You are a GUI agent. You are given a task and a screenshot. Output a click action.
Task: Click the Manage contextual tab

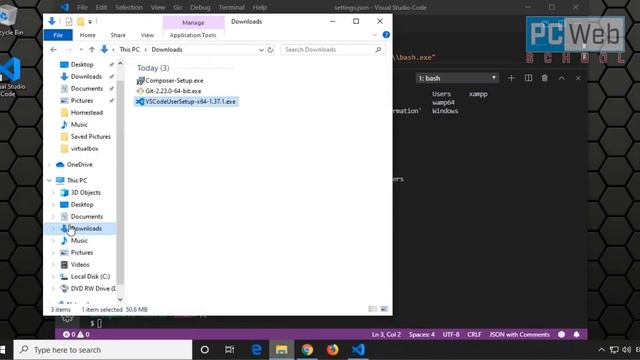[193, 22]
